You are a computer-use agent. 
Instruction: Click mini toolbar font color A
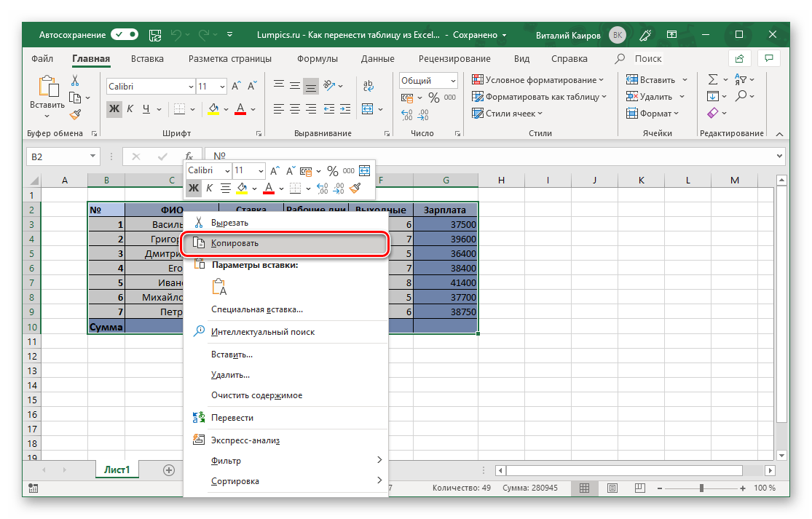268,188
